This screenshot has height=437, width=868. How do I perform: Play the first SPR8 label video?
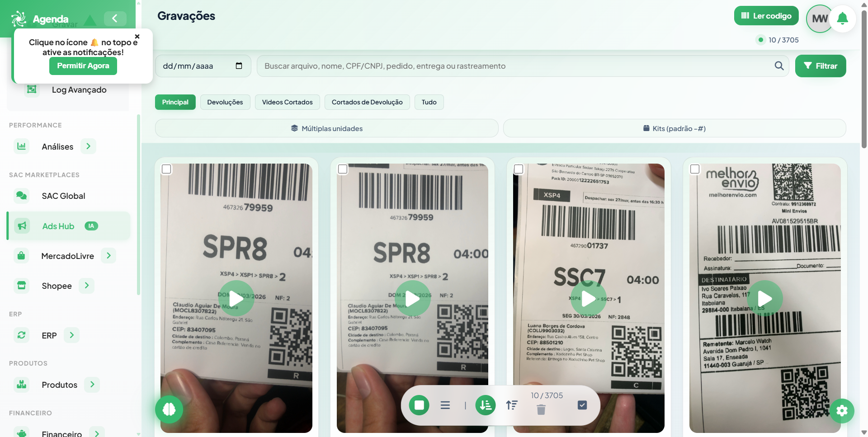[x=236, y=298]
